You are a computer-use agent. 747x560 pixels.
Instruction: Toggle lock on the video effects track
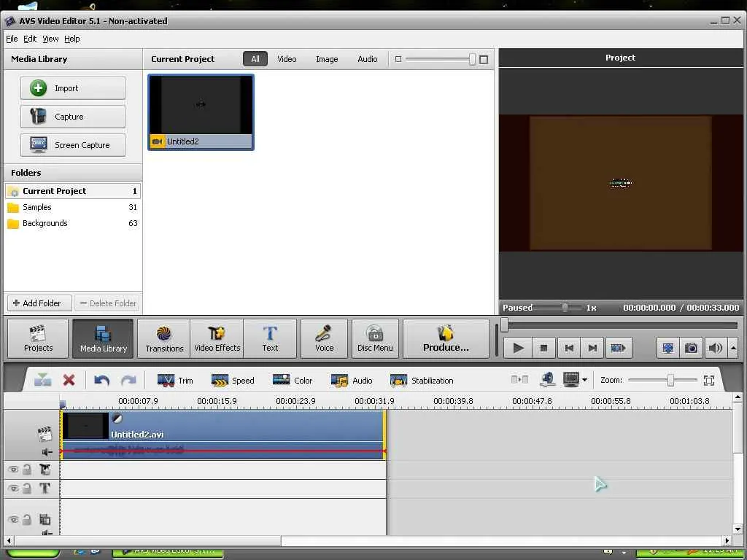click(27, 470)
